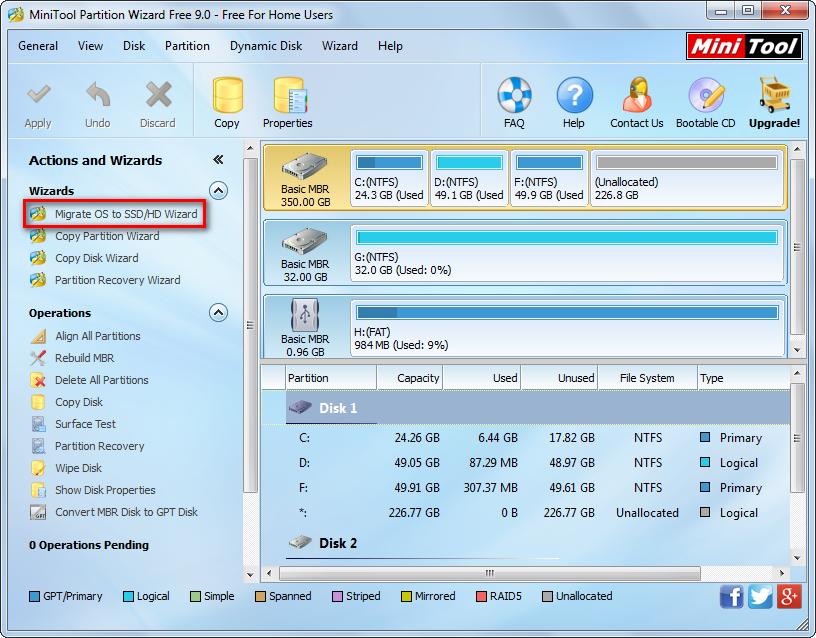The height and width of the screenshot is (638, 816).
Task: Click the MiniTool logo
Action: click(x=744, y=46)
